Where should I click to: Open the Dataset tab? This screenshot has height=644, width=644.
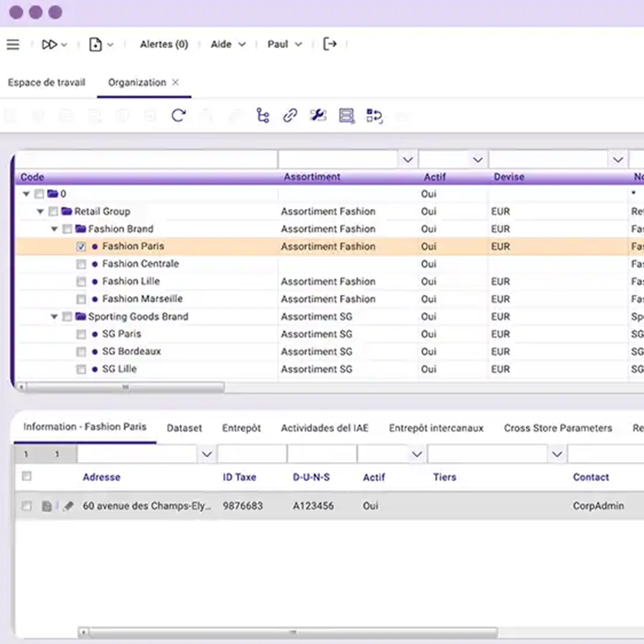(184, 428)
